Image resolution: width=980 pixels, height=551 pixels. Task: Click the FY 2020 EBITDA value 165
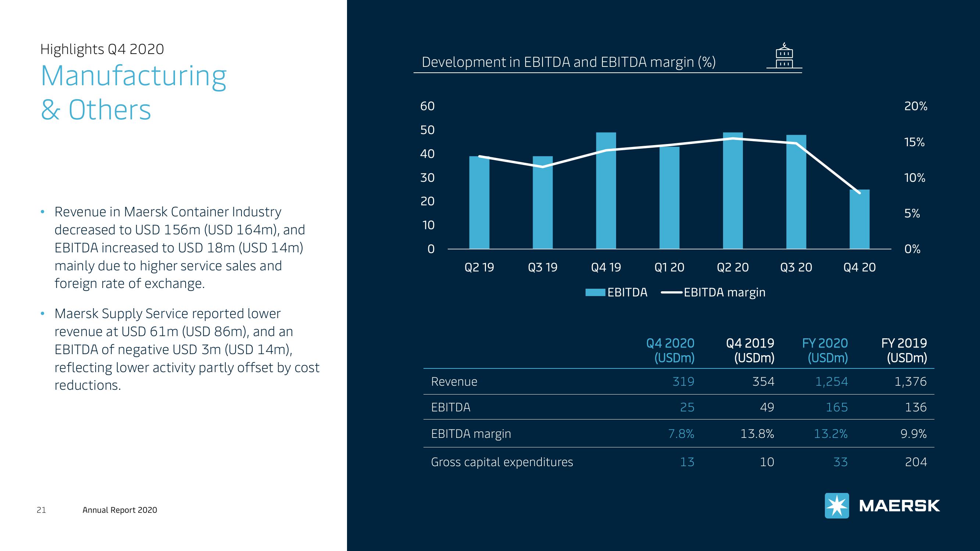click(x=837, y=407)
